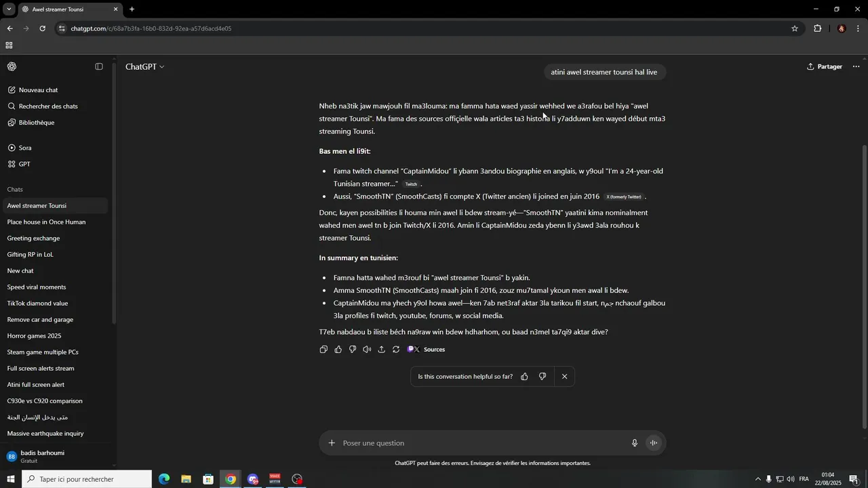Click the ChatGPT logo icon in sidebar
The width and height of the screenshot is (868, 488).
click(12, 66)
